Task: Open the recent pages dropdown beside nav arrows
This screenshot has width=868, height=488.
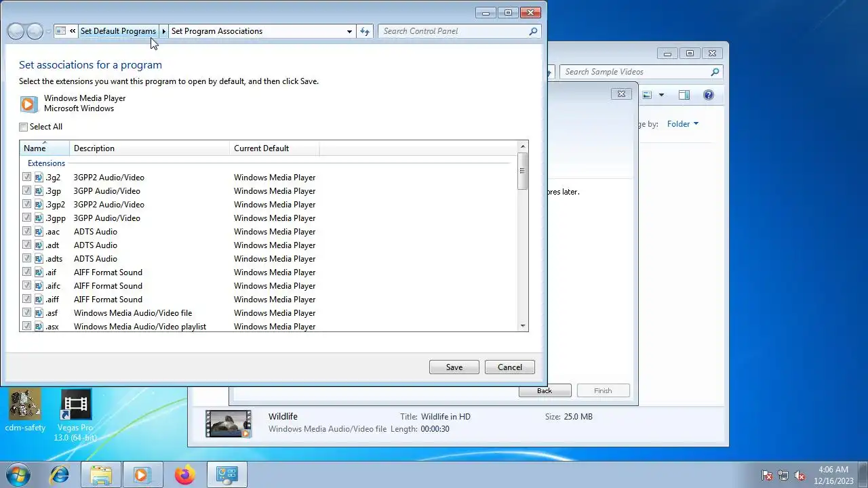Action: [x=48, y=32]
